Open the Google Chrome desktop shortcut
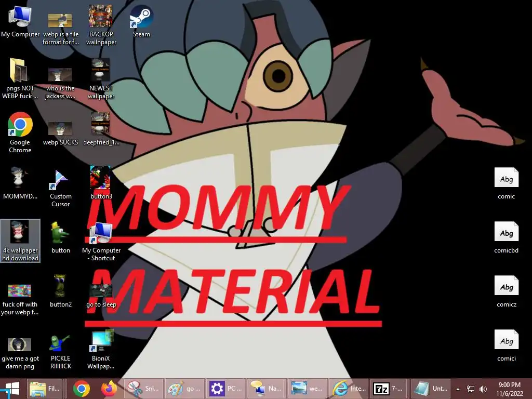Screen dimensions: 532x399 point(20,132)
